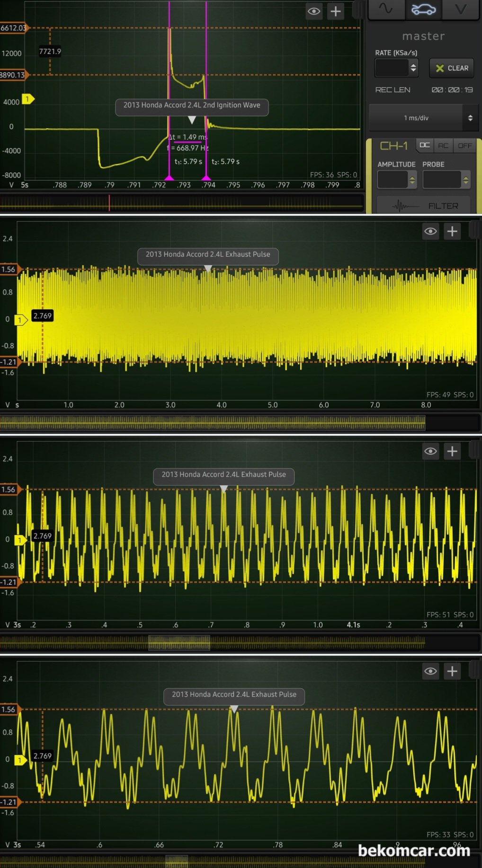
Task: Open the sine wave tab in the top panel
Action: pyautogui.click(x=385, y=9)
